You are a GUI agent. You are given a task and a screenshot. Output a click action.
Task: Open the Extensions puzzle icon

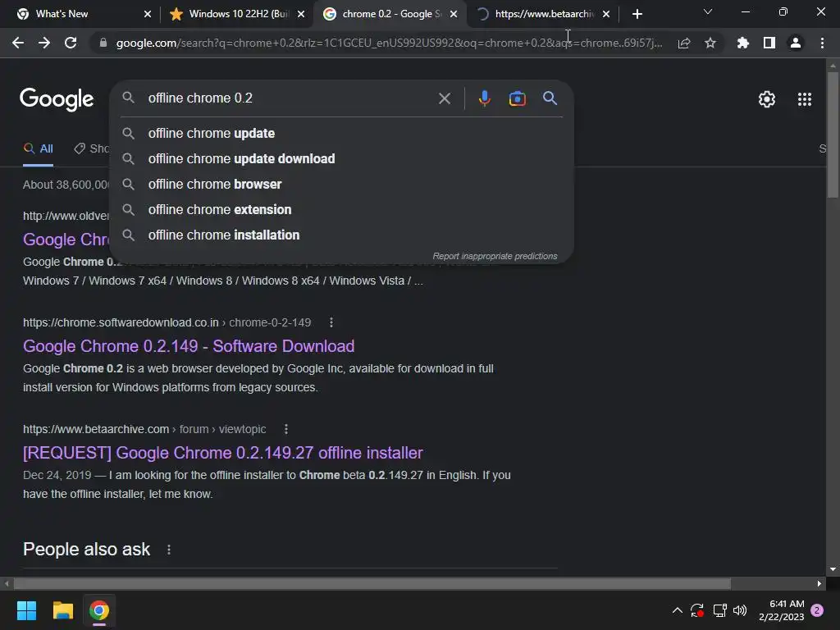(x=742, y=43)
